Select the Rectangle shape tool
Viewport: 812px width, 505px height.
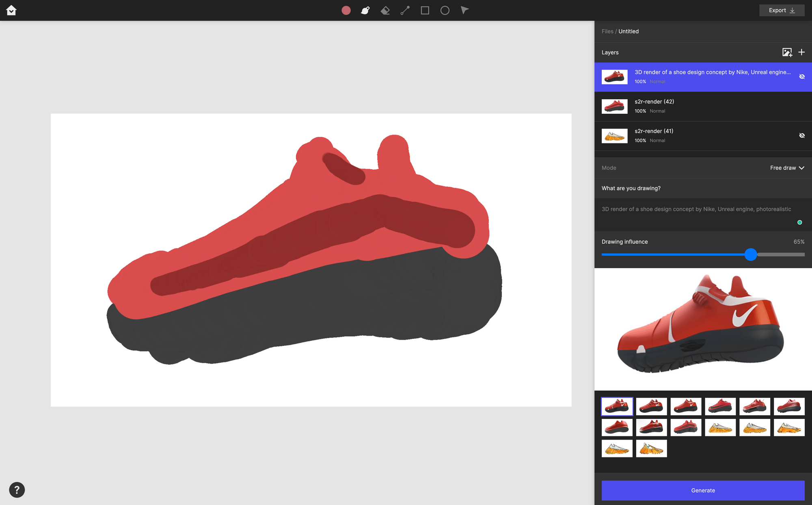point(425,10)
